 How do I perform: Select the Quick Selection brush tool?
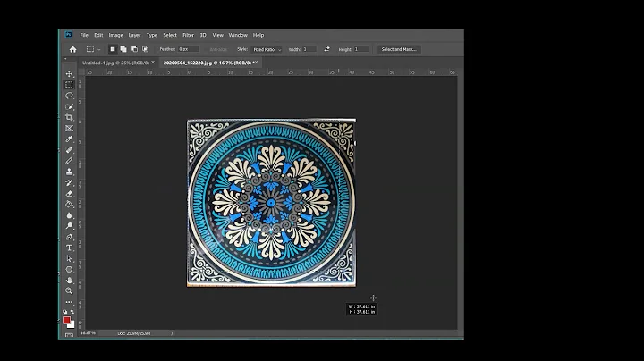coord(69,106)
